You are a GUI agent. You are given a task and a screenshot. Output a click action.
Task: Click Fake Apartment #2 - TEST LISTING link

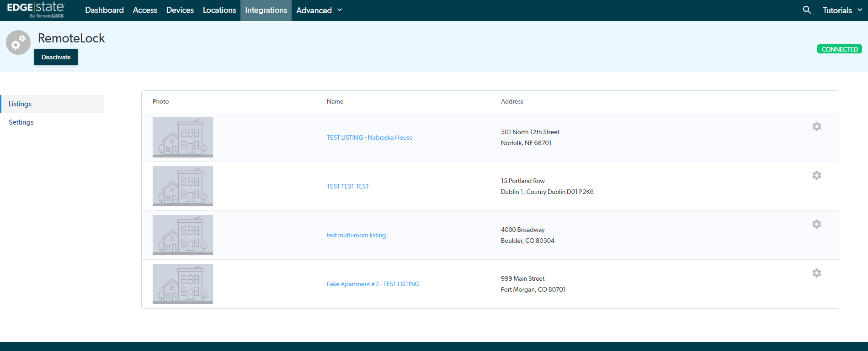(373, 284)
